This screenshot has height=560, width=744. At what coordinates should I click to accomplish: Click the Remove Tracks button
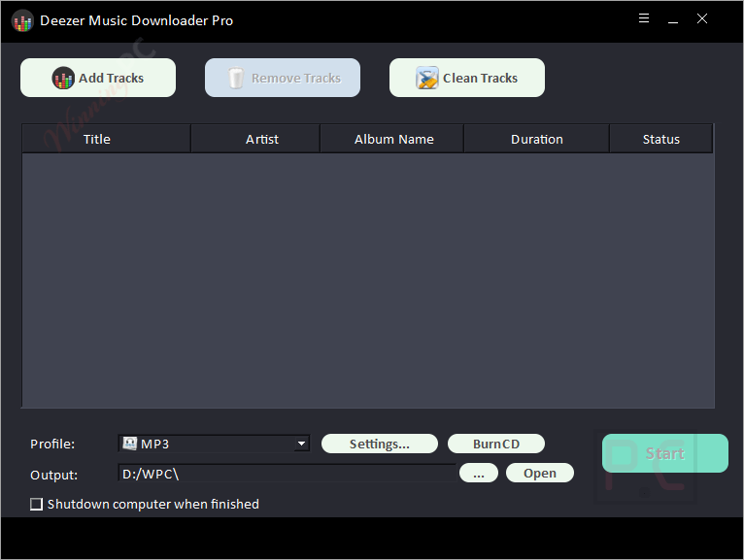point(283,78)
